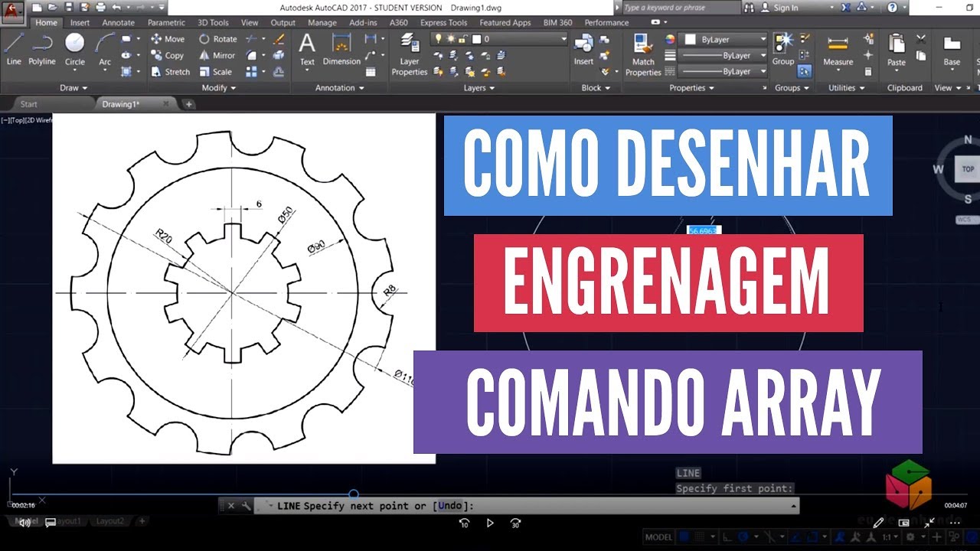The height and width of the screenshot is (551, 980).
Task: Expand the Draw panel
Action: click(x=73, y=88)
